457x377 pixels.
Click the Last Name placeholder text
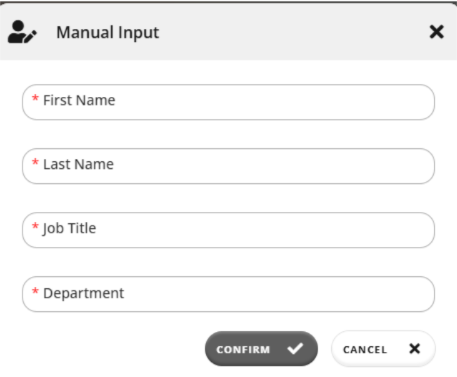[79, 164]
